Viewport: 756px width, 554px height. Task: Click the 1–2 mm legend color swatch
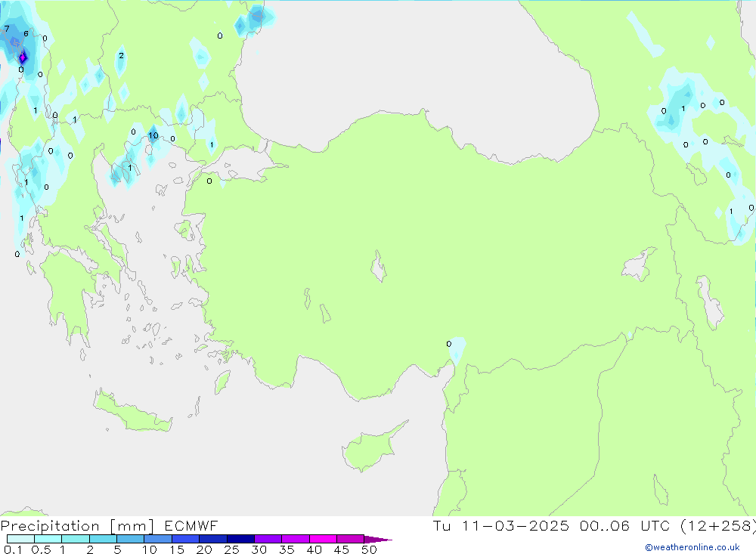[x=76, y=539]
